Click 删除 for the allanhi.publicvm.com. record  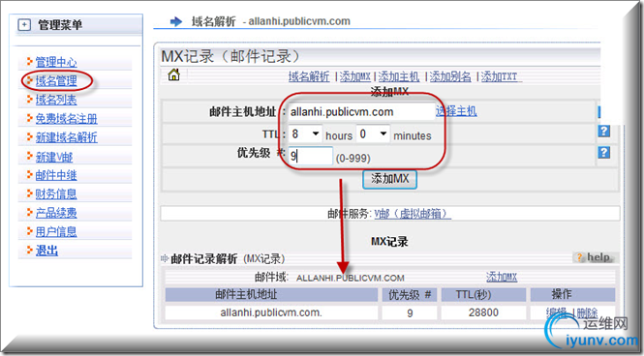coord(587,312)
